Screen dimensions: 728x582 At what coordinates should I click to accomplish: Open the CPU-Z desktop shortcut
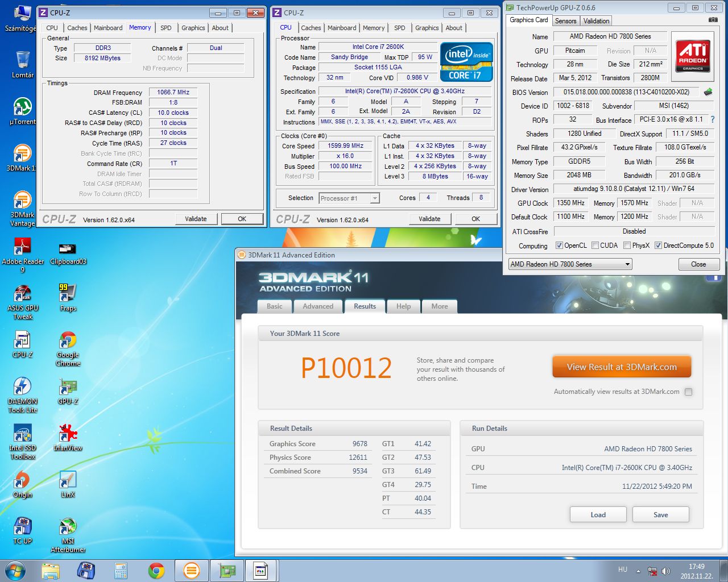[x=22, y=344]
